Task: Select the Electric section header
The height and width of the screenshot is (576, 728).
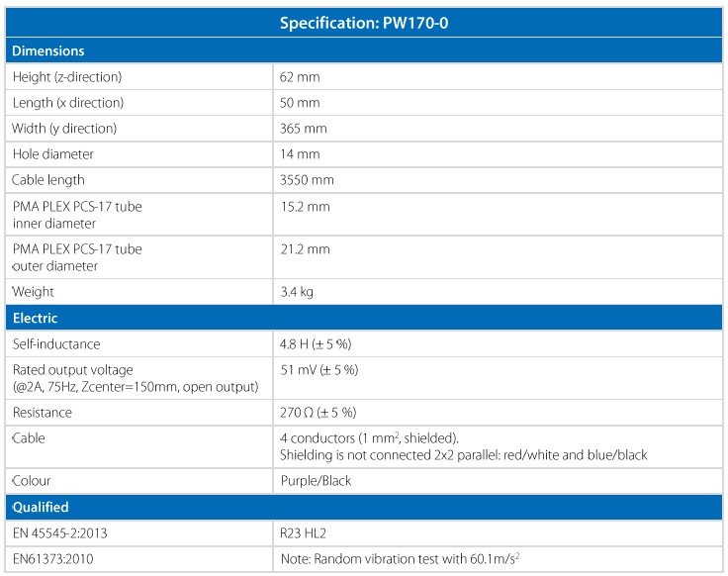Action: (x=35, y=318)
